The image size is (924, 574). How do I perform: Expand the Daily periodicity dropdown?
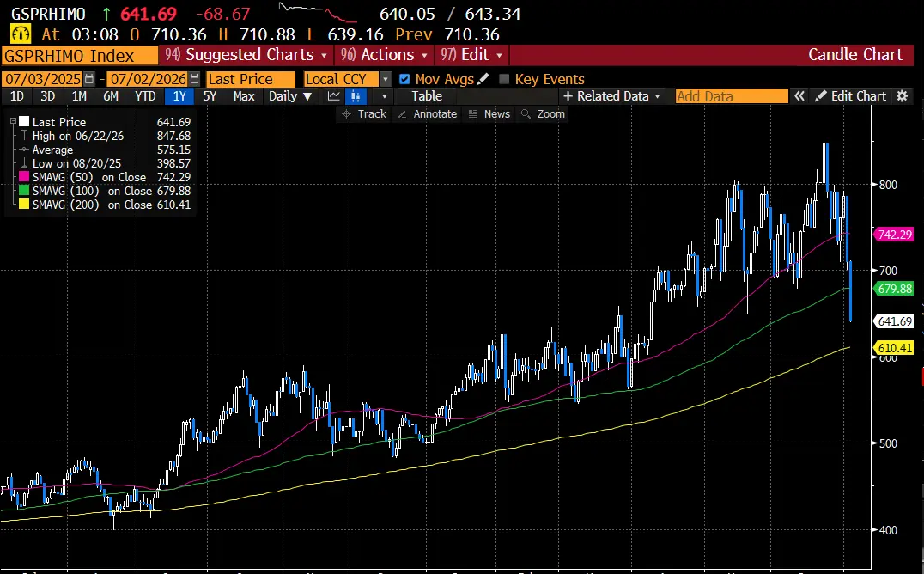(x=290, y=96)
